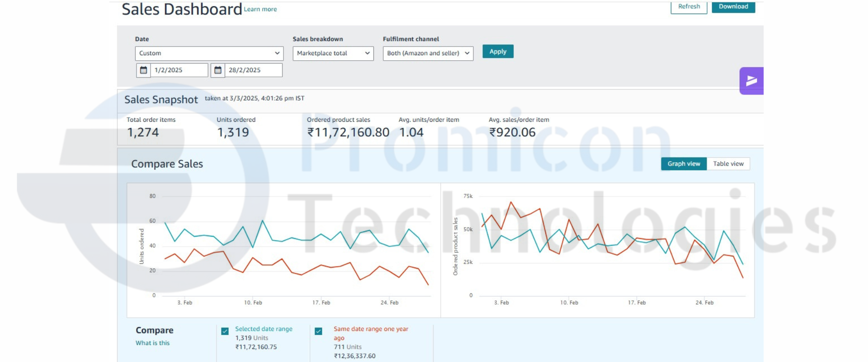This screenshot has height=362, width=868.
Task: Select the Graph view tab
Action: 684,164
